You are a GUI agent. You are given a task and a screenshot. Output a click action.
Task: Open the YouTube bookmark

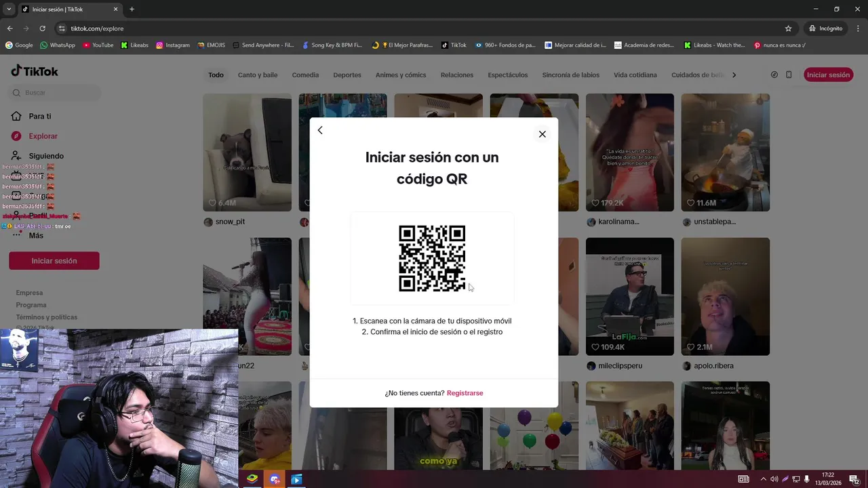[98, 45]
